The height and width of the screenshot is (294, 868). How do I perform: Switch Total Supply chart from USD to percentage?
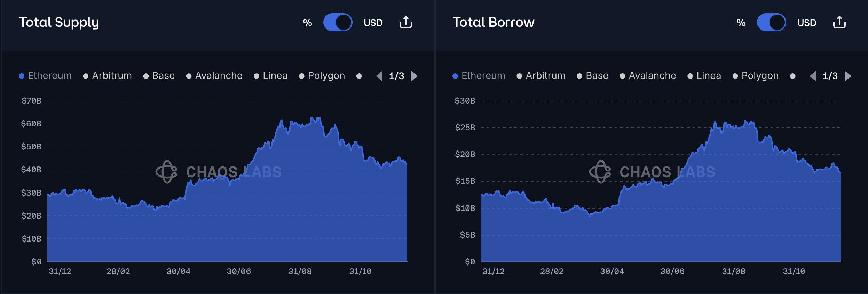[x=338, y=22]
